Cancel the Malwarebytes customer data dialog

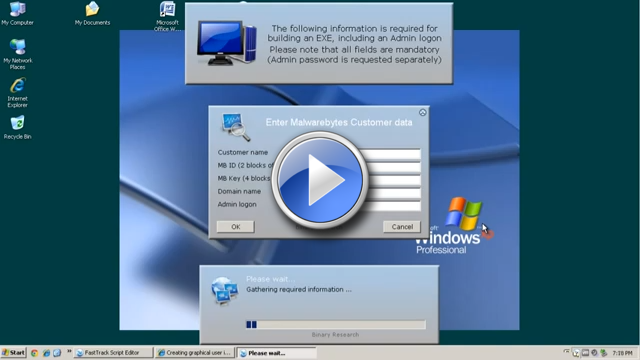point(402,227)
